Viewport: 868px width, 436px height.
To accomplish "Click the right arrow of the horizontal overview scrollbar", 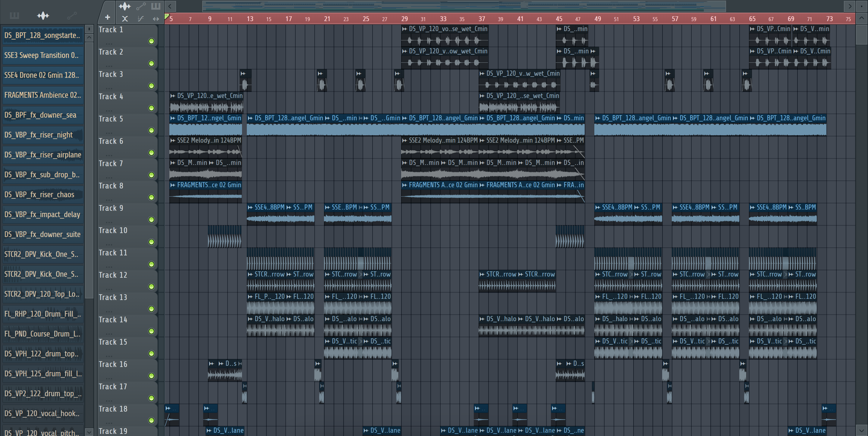I will pyautogui.click(x=850, y=6).
